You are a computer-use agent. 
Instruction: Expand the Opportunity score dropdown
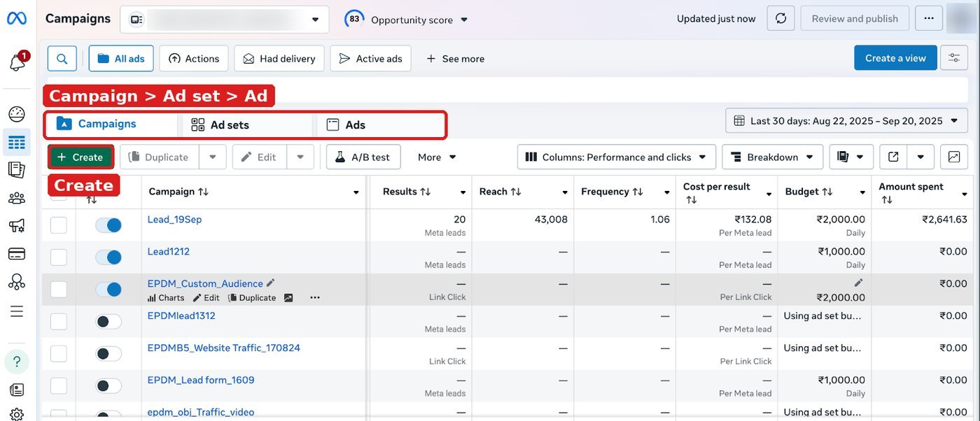tap(463, 20)
